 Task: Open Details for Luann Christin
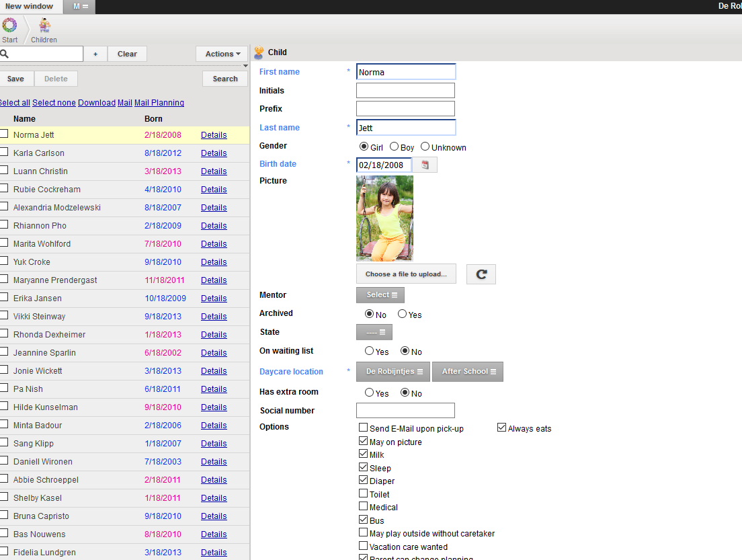214,171
